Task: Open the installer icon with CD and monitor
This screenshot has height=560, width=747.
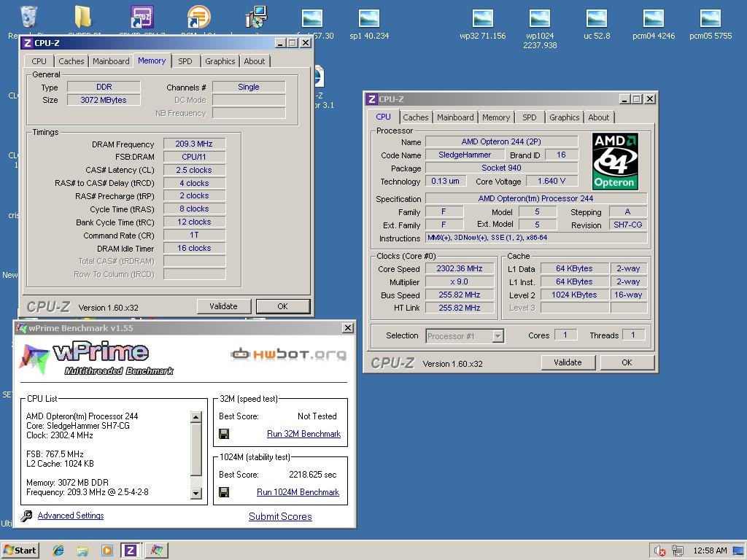Action: pos(256,17)
